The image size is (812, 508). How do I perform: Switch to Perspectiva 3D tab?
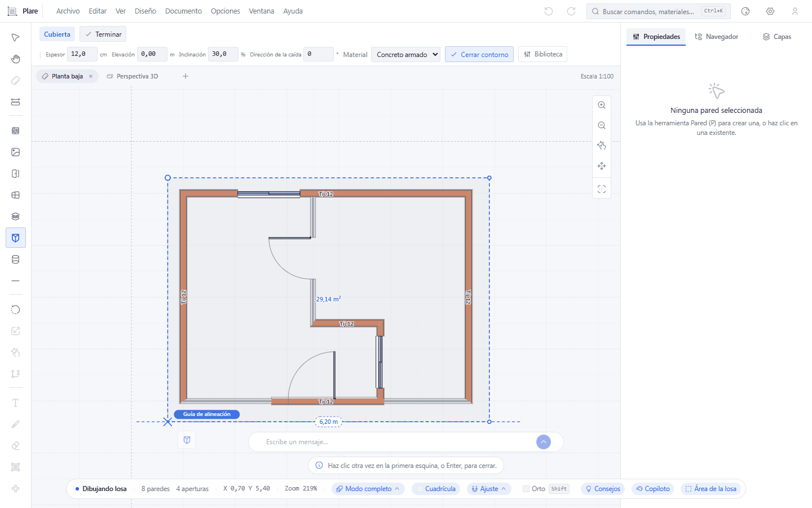tap(133, 76)
